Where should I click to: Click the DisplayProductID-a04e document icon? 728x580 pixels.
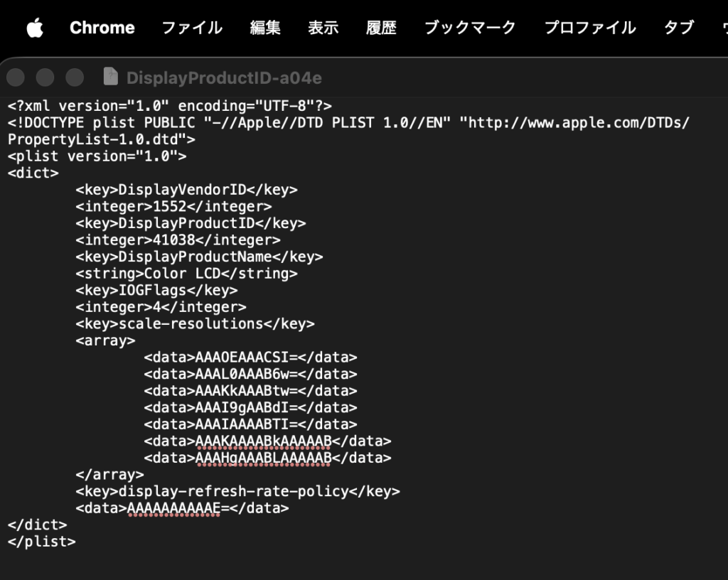110,77
